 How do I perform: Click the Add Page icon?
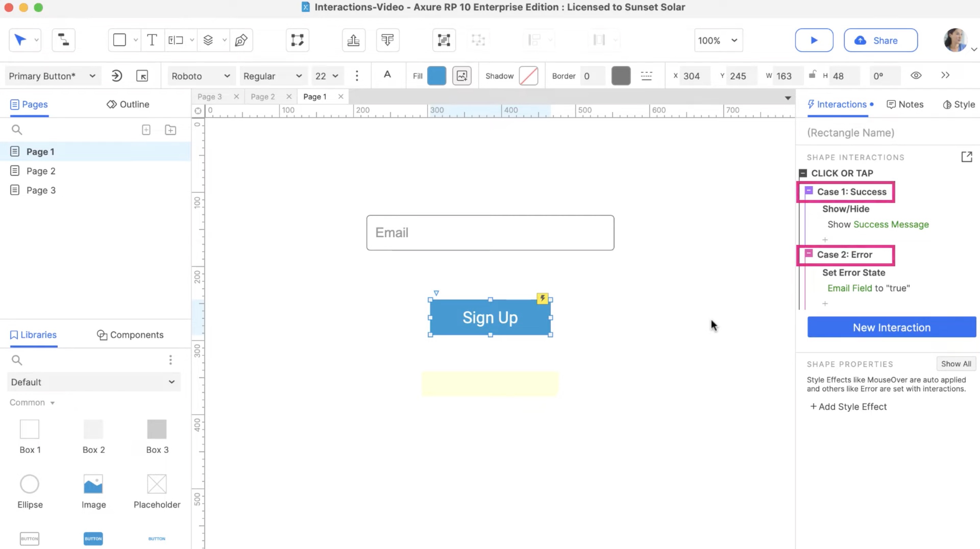click(x=146, y=130)
